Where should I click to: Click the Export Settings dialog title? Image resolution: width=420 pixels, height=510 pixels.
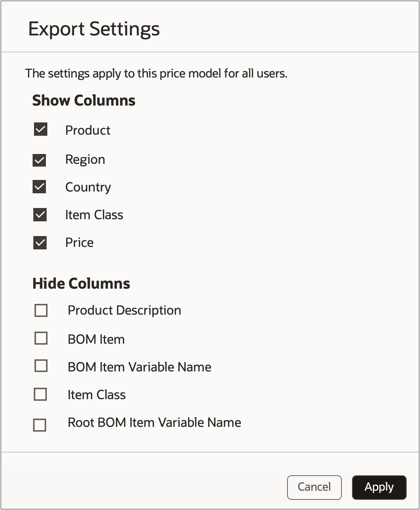coord(94,29)
